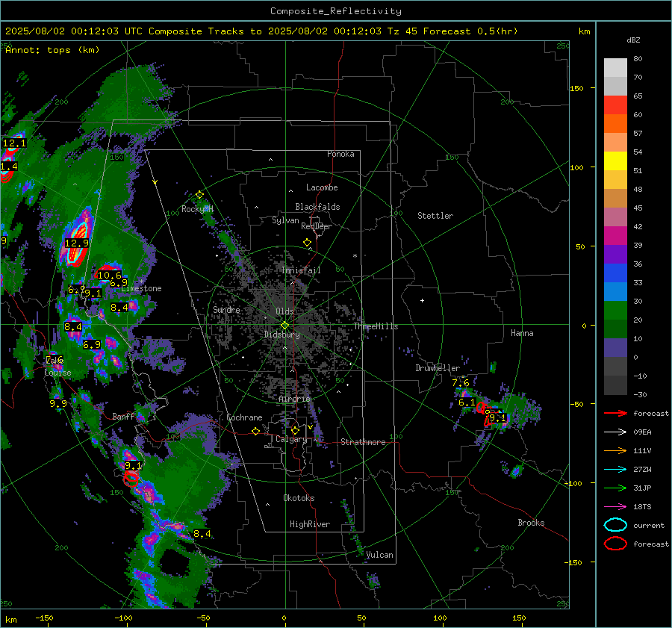Pick the orange band below 60 dBZ
This screenshot has width=672, height=628.
pyautogui.click(x=615, y=123)
